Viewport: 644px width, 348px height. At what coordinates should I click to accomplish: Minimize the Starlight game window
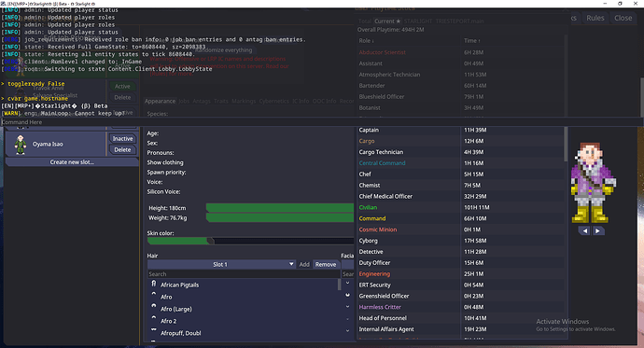pyautogui.click(x=605, y=4)
